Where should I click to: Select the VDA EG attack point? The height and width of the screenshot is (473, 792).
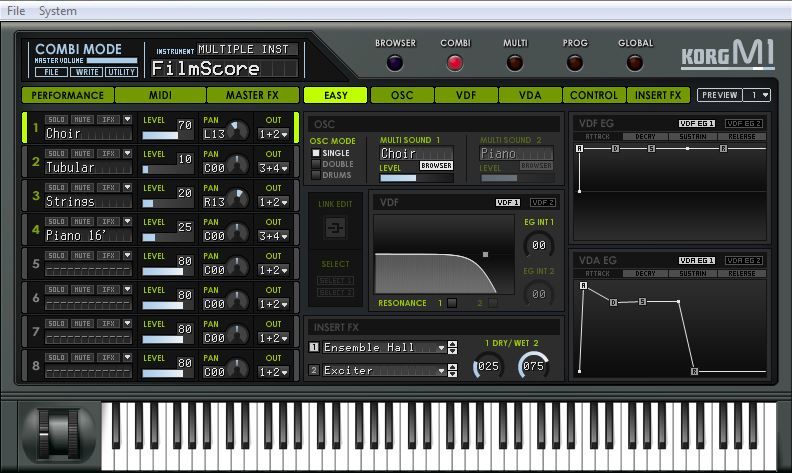tap(583, 286)
